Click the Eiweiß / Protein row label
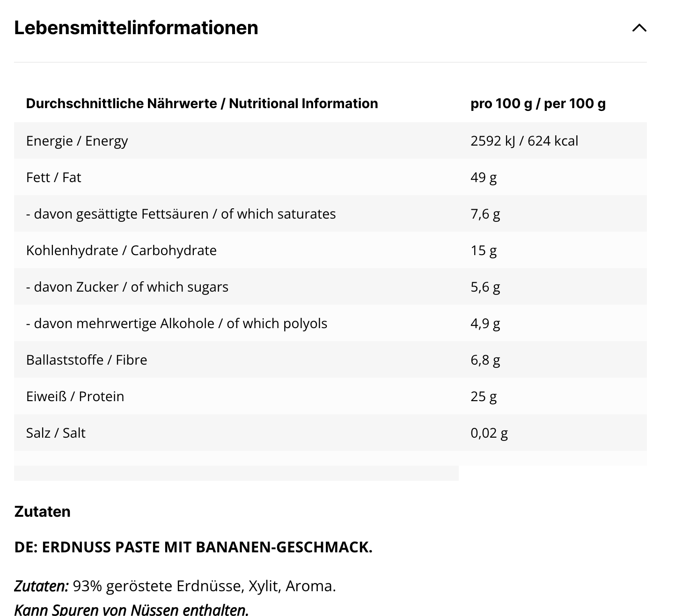 75,396
